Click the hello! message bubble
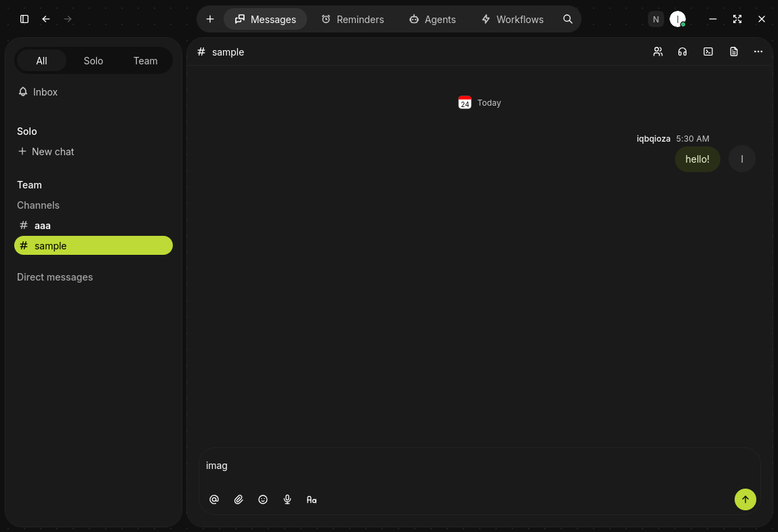Image resolution: width=778 pixels, height=532 pixels. coord(697,159)
